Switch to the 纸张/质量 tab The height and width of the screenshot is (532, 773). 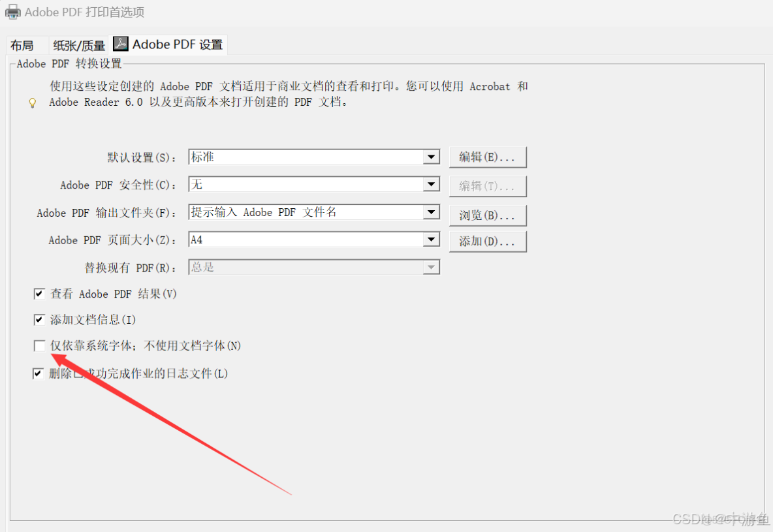click(x=79, y=46)
